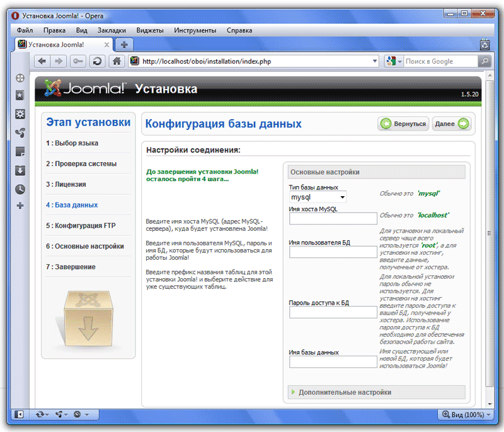The height and width of the screenshot is (432, 504).
Task: Click the 'Далее' next button
Action: pos(452,124)
